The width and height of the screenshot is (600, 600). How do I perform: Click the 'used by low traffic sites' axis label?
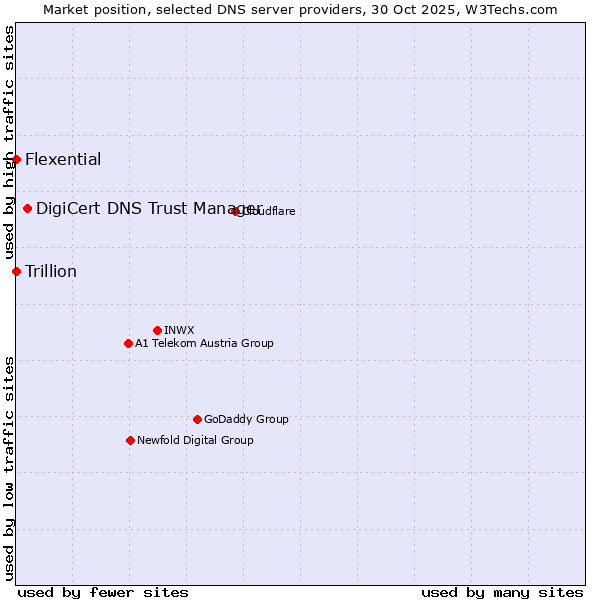point(9,468)
